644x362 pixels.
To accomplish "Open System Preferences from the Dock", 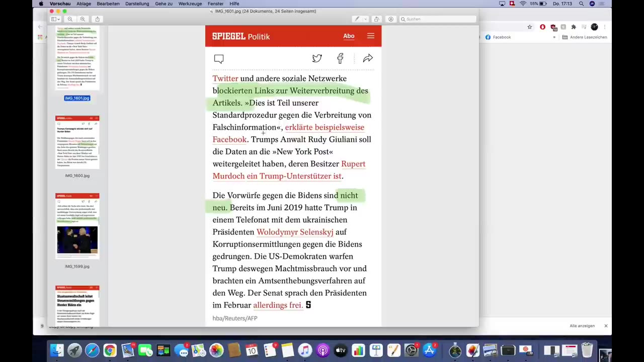I will point(412,350).
